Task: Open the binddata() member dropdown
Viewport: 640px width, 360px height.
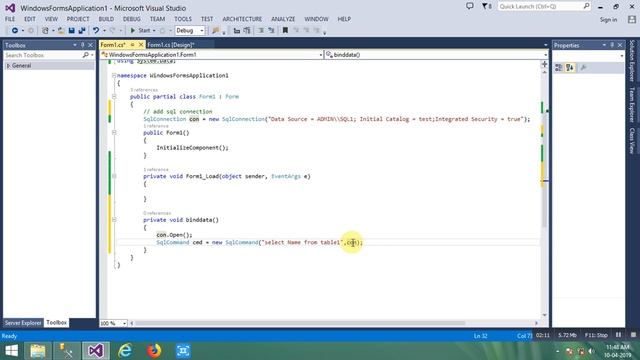Action: pos(436,55)
